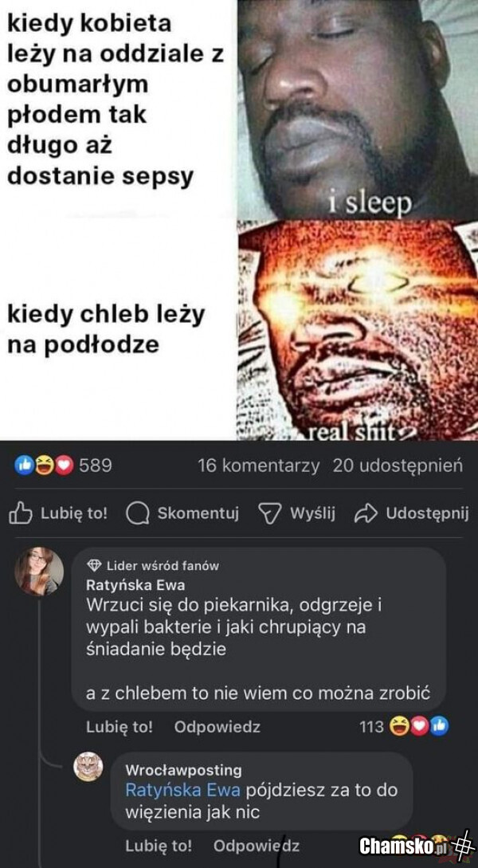
Task: Click the blue Ratyńska Ewa mention in reply
Action: [182, 790]
